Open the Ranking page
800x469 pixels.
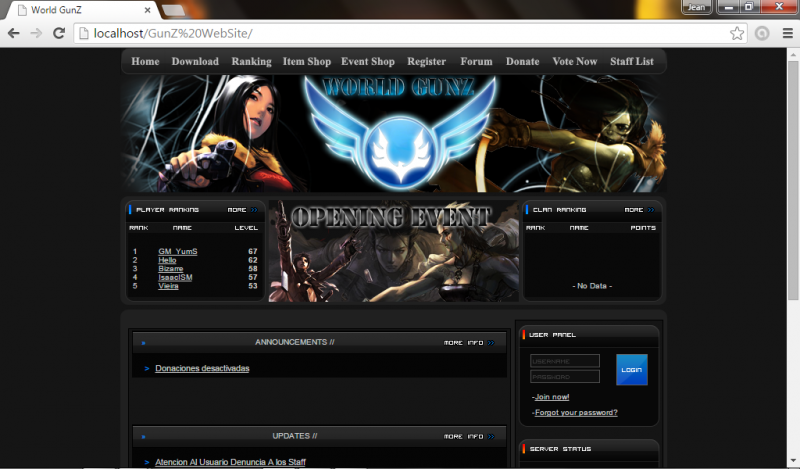tap(252, 61)
